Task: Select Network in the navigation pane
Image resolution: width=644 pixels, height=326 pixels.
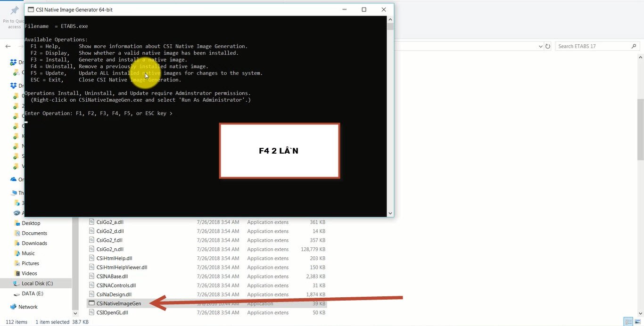Action: [28, 307]
